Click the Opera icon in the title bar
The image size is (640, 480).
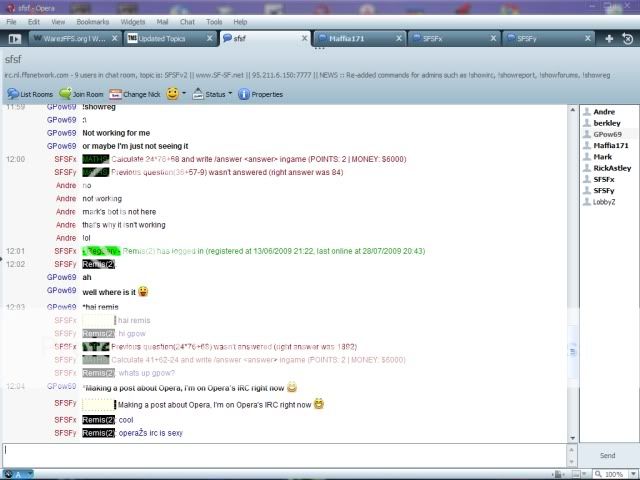point(11,8)
